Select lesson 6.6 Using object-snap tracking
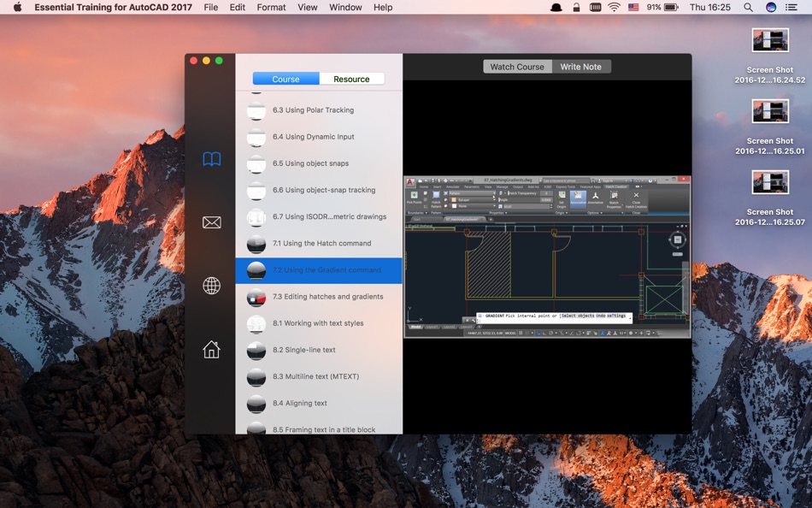The image size is (812, 508). coord(319,190)
